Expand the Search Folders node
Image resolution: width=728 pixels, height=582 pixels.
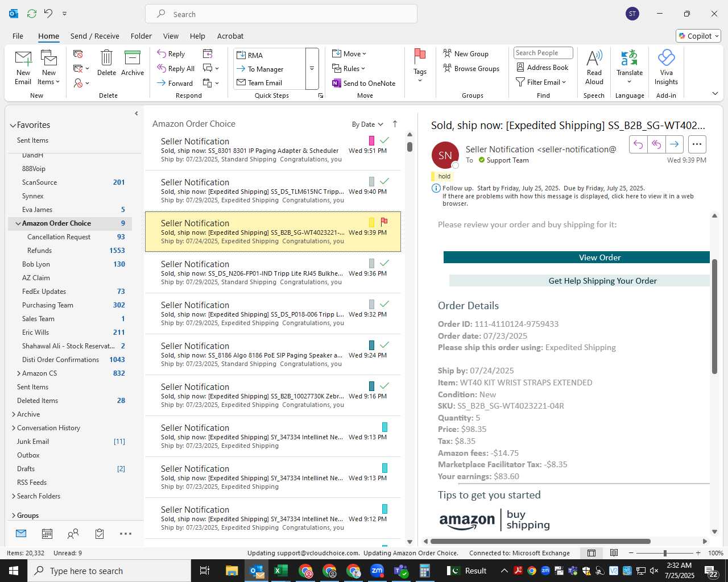pos(14,496)
